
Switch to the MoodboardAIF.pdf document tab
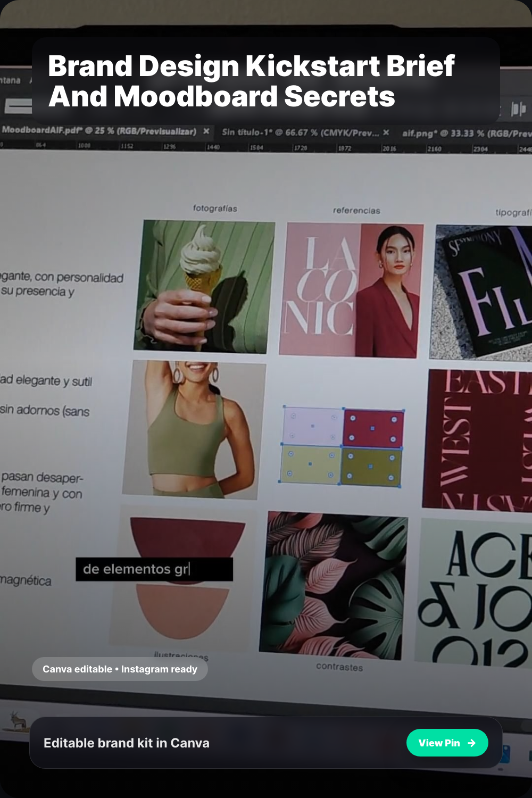[x=99, y=131]
